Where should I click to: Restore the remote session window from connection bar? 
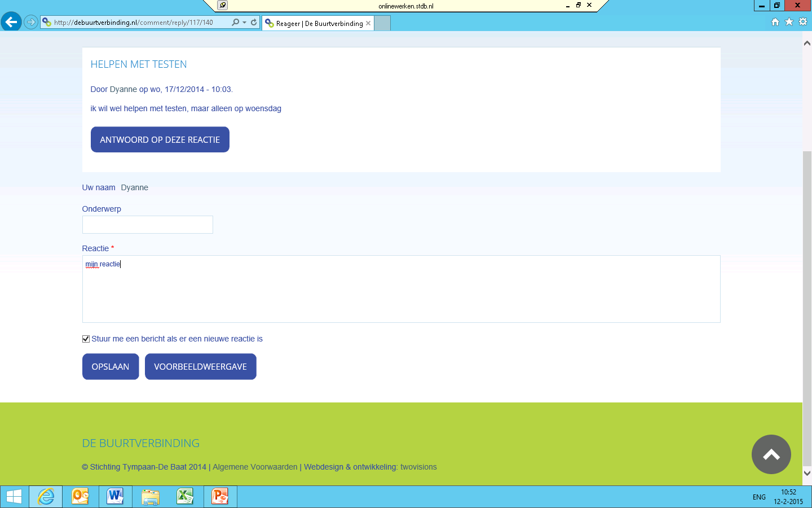click(579, 5)
